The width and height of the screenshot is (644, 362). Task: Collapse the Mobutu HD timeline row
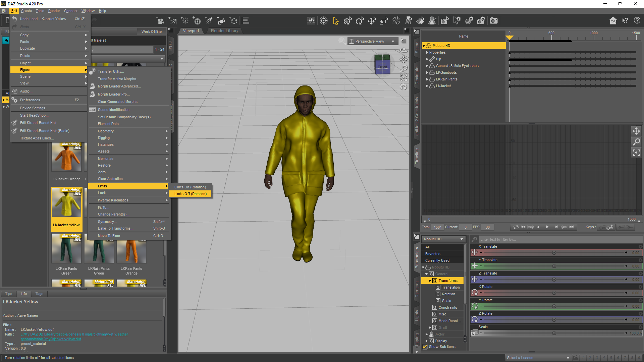pos(424,46)
